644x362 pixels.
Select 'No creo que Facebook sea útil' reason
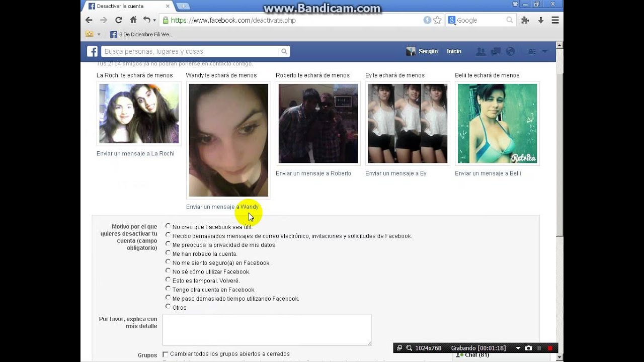[x=168, y=226]
